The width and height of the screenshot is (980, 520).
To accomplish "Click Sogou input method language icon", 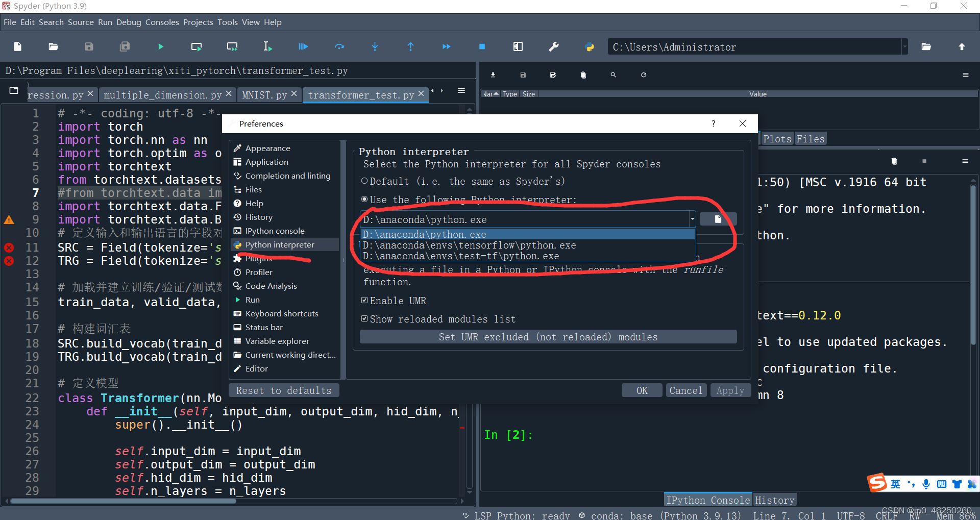I will coord(895,484).
